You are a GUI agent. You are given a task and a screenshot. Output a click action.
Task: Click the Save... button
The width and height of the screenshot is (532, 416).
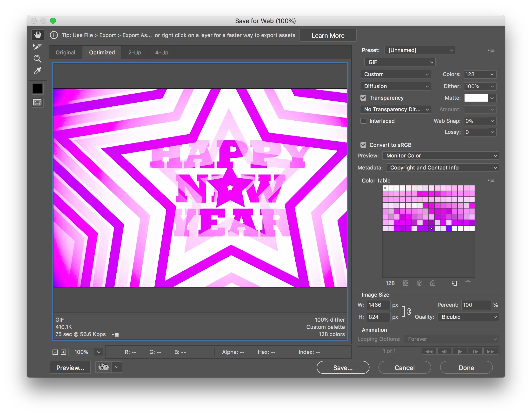(x=343, y=368)
